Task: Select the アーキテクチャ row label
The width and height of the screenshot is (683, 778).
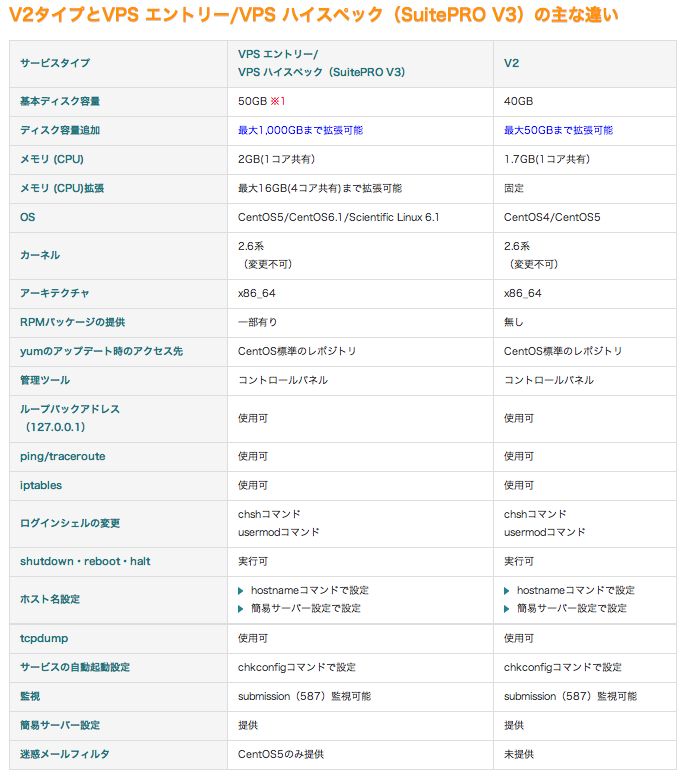Action: (x=55, y=293)
